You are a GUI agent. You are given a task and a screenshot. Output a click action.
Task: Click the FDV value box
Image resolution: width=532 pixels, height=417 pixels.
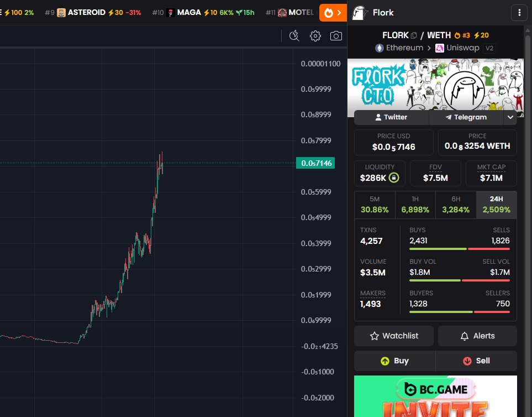coord(435,173)
